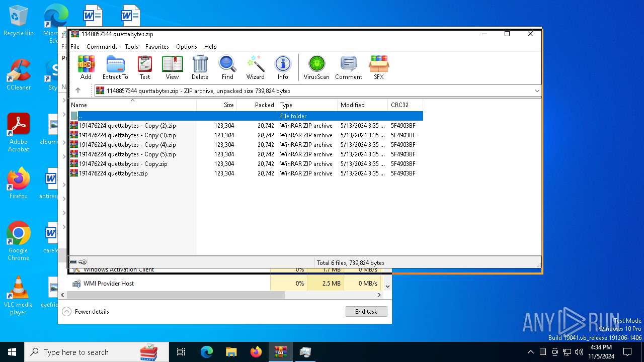Screen dimensions: 644x362
Task: Sort by the Packed column header
Action: [x=257, y=105]
